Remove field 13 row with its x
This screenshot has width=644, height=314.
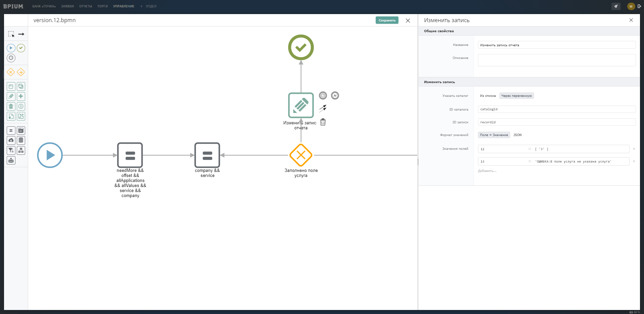pos(634,162)
